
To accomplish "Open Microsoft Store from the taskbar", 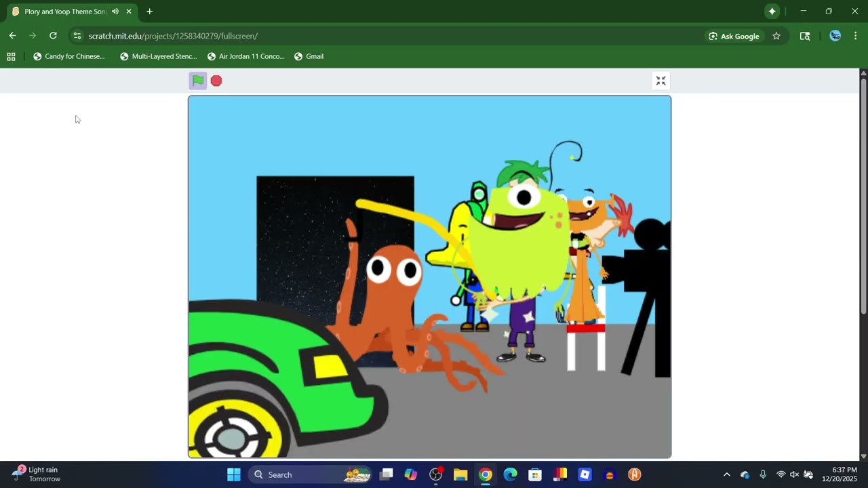I will tap(535, 474).
